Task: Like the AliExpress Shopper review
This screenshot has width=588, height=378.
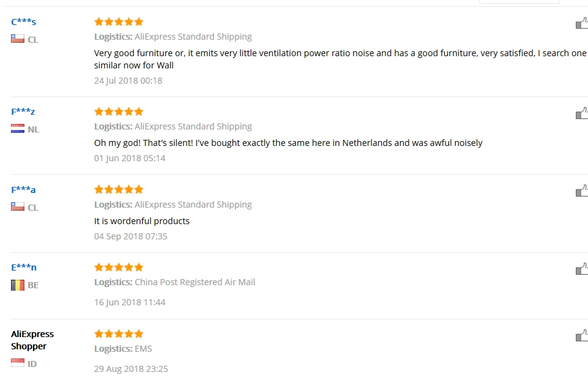Action: [x=582, y=336]
